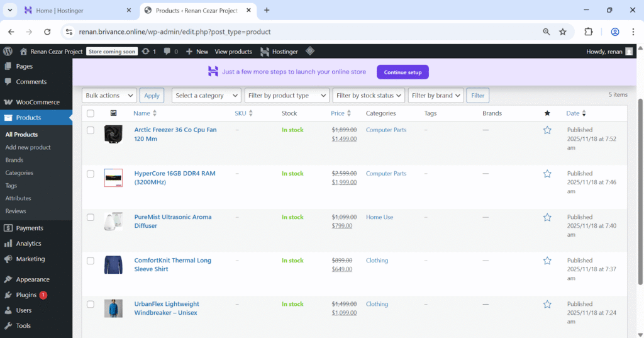Image resolution: width=644 pixels, height=338 pixels.
Task: Click browser reload page button
Action: point(47,31)
